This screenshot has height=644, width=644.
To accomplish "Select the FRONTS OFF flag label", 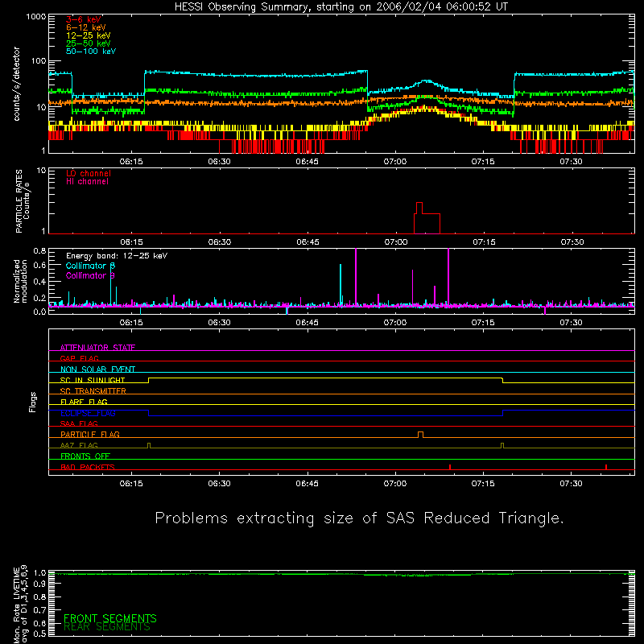I will 85,456.
